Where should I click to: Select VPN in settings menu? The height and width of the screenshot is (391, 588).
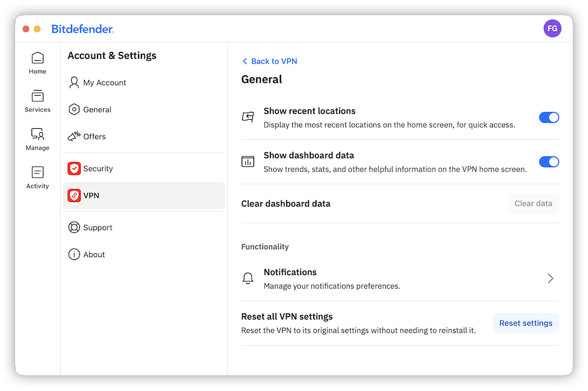click(144, 196)
